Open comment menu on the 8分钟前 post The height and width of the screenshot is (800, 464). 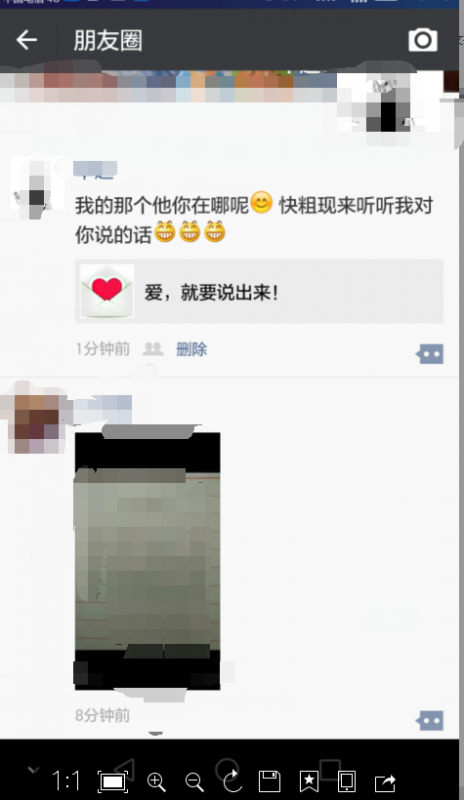pos(430,720)
